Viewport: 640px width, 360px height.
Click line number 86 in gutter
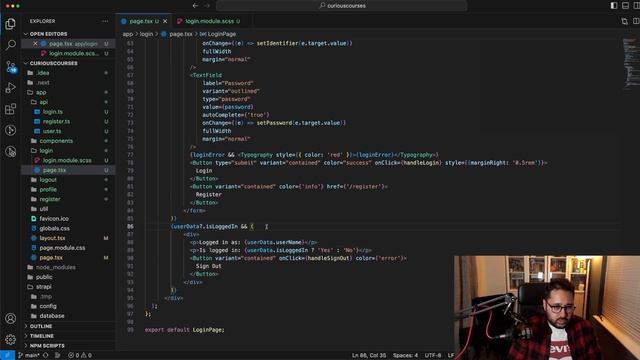[130, 227]
